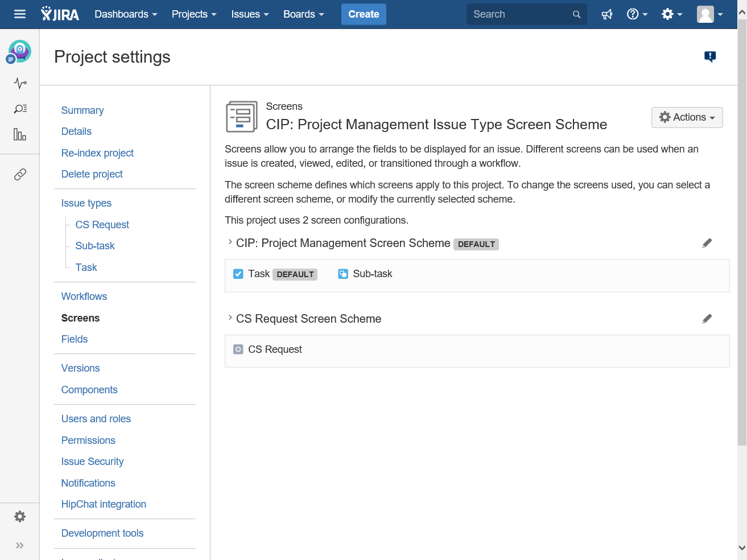Expand CIP: Project Management Screen Scheme

tap(230, 242)
